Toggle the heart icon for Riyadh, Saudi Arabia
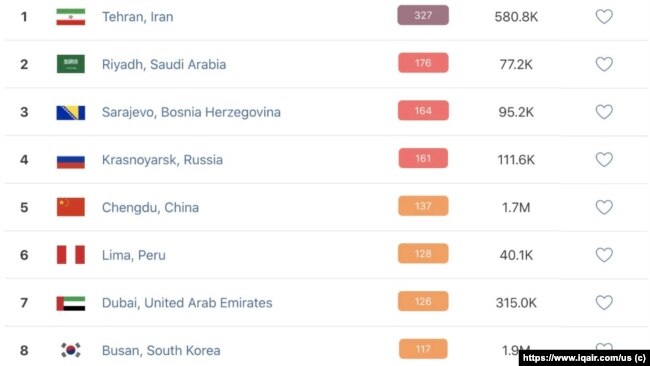This screenshot has width=650, height=366. 604,64
